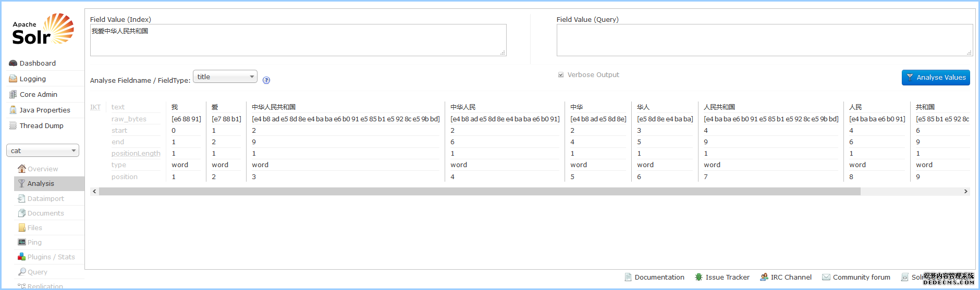Click scrollbar right arrow in analysis table
The height and width of the screenshot is (290, 980).
(x=965, y=192)
